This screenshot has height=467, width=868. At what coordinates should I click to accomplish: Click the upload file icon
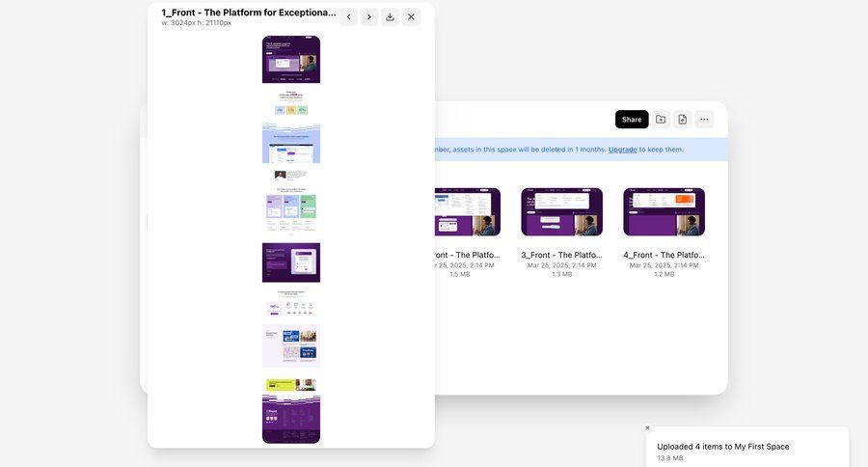tap(682, 120)
